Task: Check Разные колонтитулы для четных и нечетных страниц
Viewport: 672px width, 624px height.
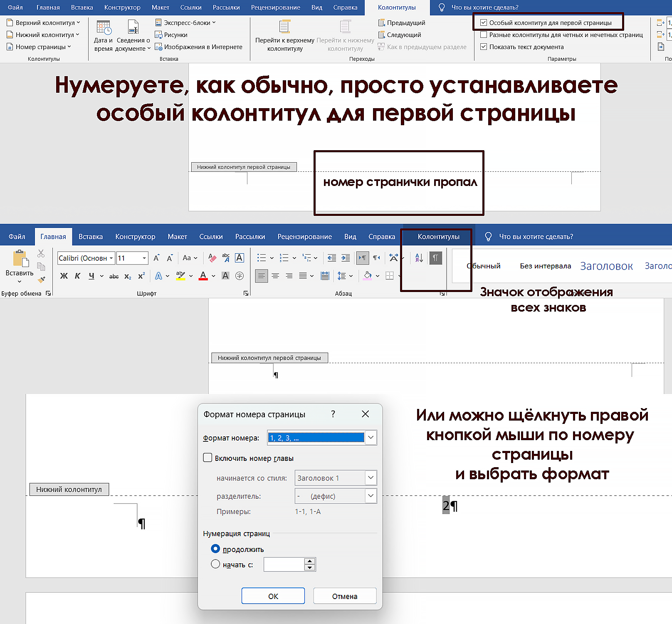Action: tap(484, 35)
